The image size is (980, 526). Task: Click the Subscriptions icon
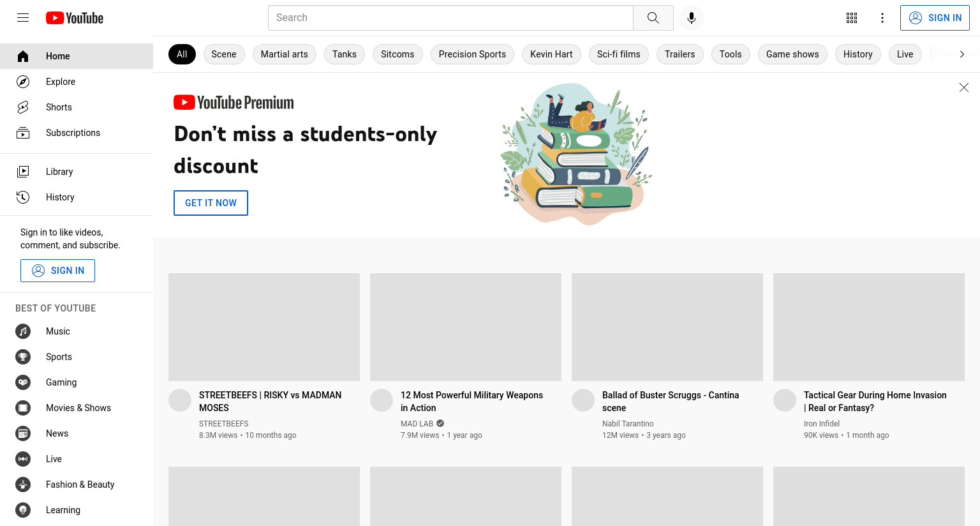23,133
